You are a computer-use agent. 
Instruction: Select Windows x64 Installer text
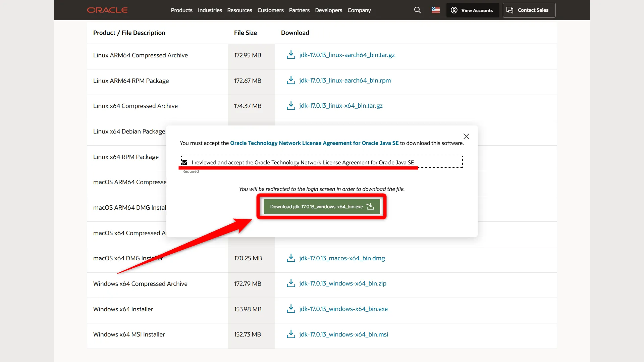click(123, 309)
